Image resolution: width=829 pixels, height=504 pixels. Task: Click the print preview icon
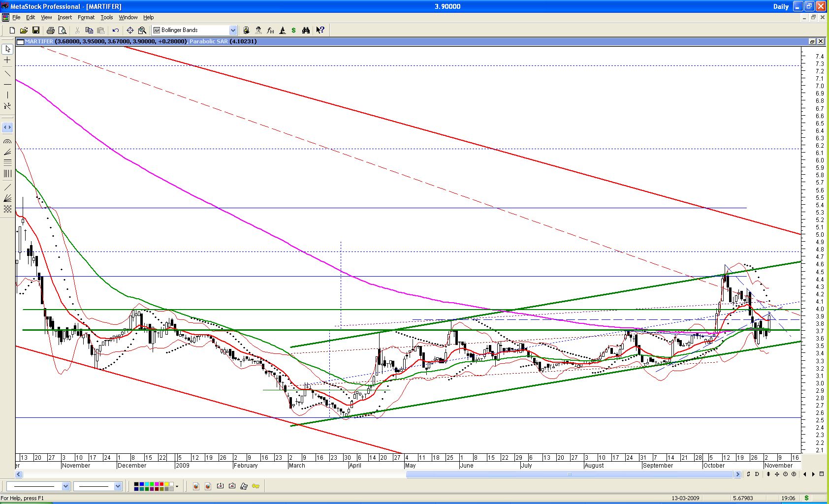tap(63, 30)
